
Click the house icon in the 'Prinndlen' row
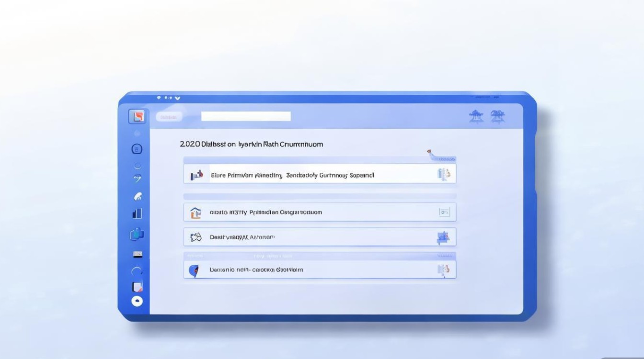click(195, 213)
